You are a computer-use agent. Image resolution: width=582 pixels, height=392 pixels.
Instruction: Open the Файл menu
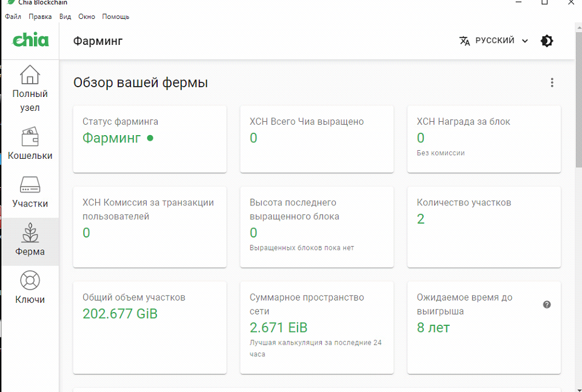click(13, 17)
